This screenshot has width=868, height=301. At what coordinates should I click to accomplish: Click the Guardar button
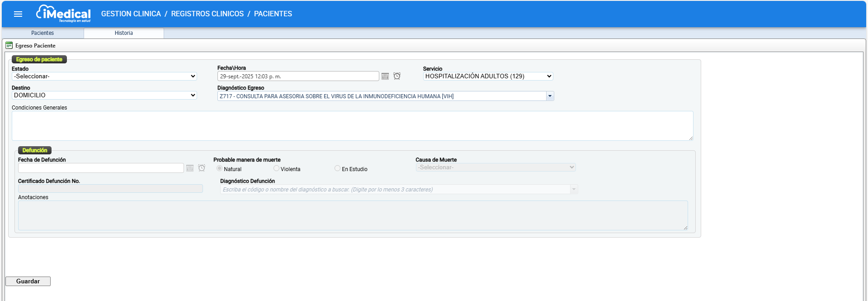point(28,281)
